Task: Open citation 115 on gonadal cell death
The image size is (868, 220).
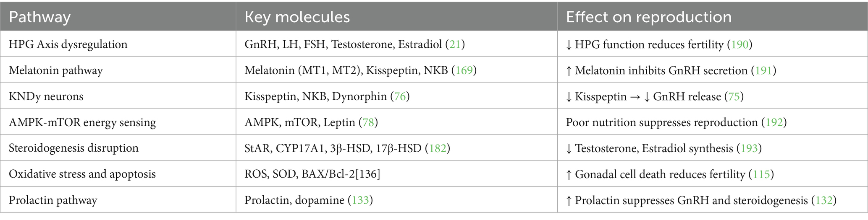Action: (x=761, y=174)
